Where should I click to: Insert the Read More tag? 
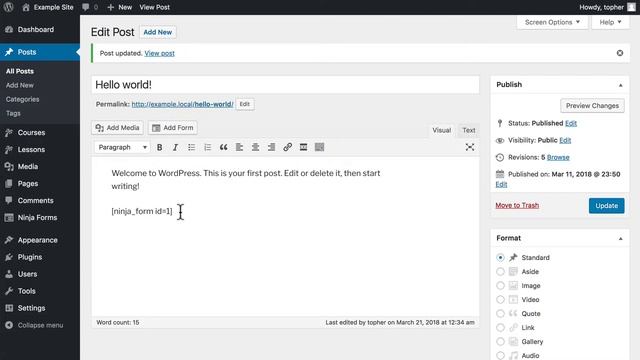[303, 147]
